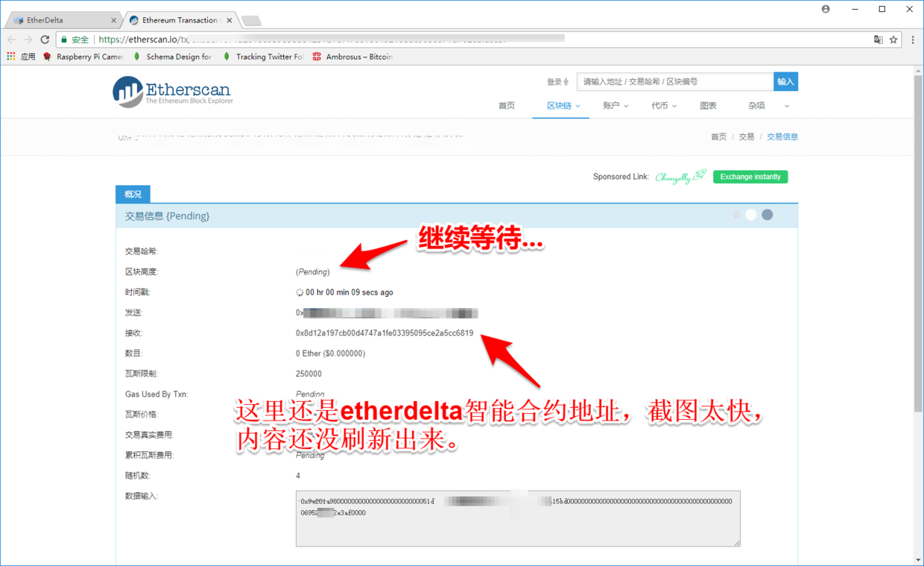Image resolution: width=924 pixels, height=566 pixels.
Task: Click the Etherscan logo
Action: 173,92
